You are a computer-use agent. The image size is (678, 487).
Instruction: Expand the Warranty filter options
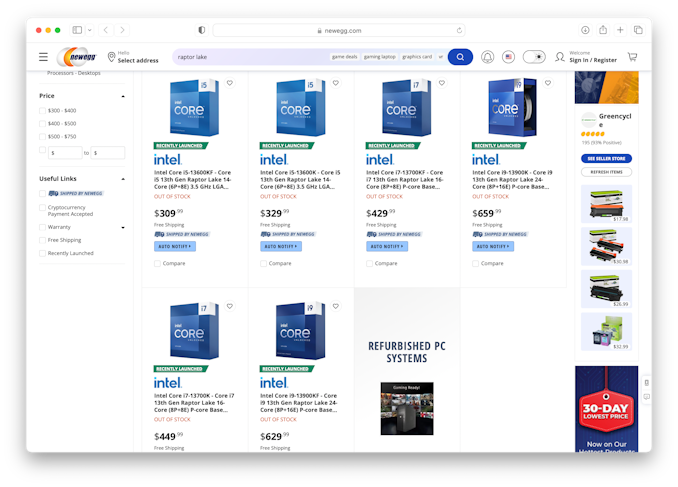123,227
